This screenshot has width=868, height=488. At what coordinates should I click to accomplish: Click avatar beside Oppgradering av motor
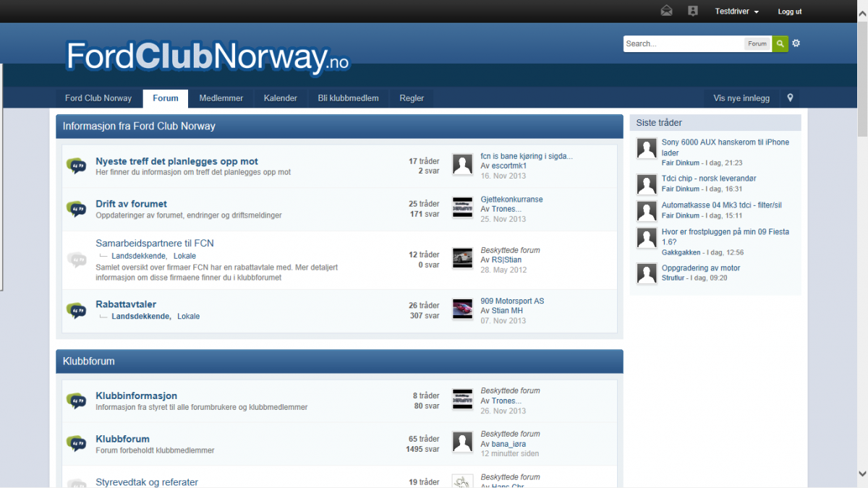point(647,273)
